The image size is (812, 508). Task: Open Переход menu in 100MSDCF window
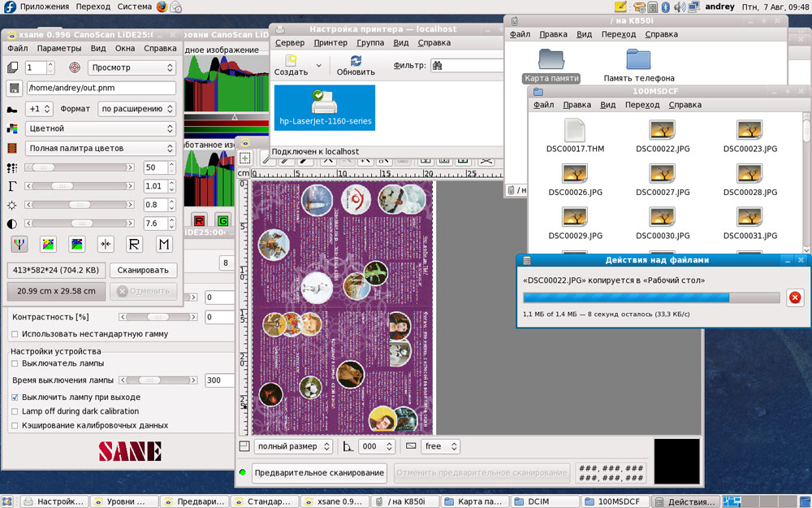pyautogui.click(x=642, y=105)
